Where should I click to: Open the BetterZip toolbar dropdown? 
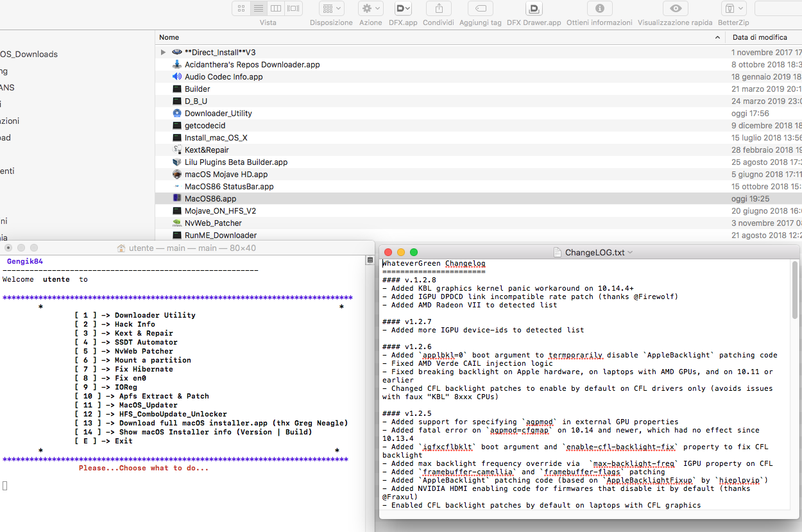point(733,8)
